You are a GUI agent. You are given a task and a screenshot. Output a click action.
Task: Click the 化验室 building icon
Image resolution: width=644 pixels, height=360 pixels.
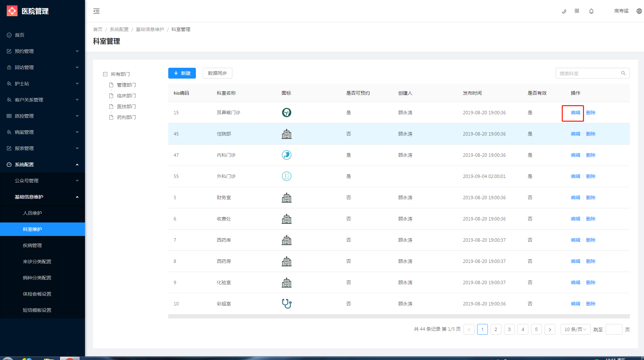coord(287,282)
